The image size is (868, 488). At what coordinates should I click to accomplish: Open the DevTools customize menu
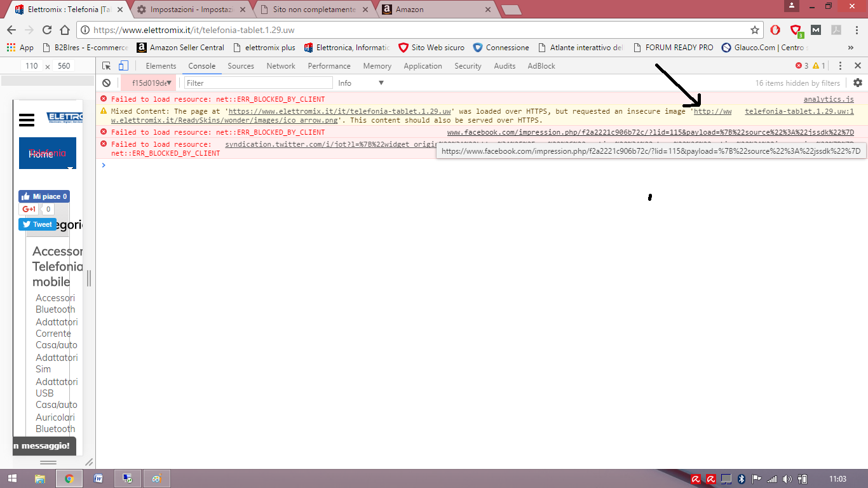click(840, 66)
